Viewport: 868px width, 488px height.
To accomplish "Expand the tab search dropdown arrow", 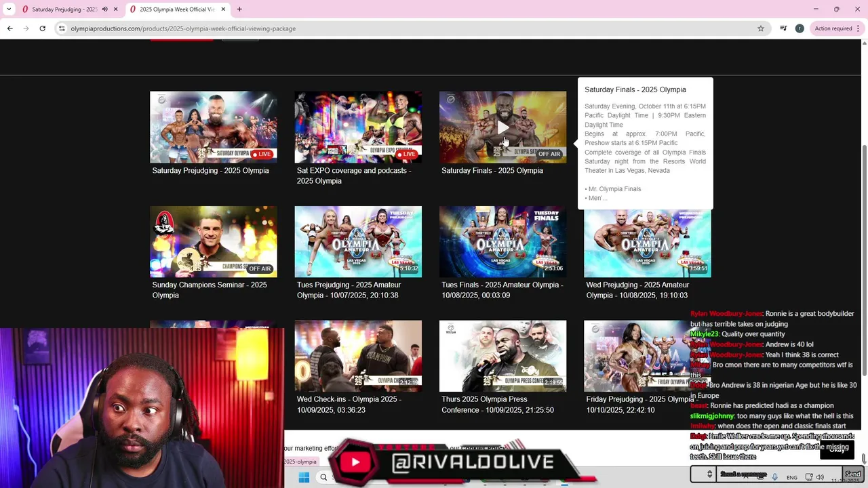I will pyautogui.click(x=9, y=9).
